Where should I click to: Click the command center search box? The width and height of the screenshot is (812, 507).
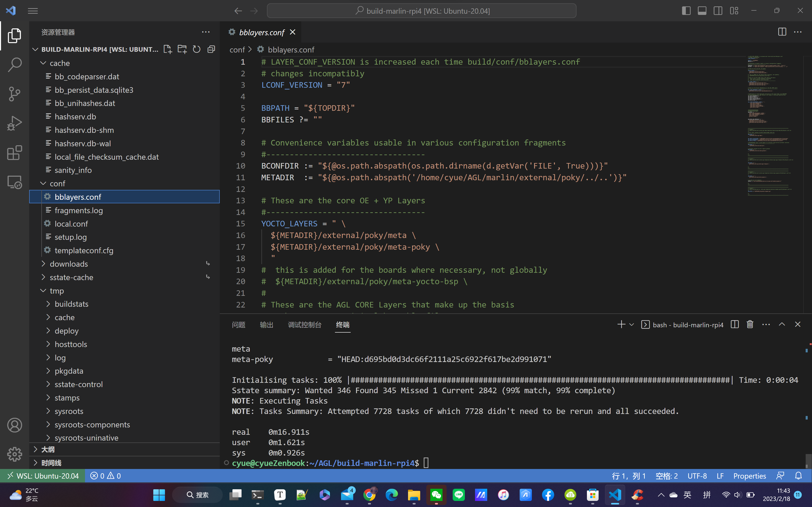[x=421, y=11]
